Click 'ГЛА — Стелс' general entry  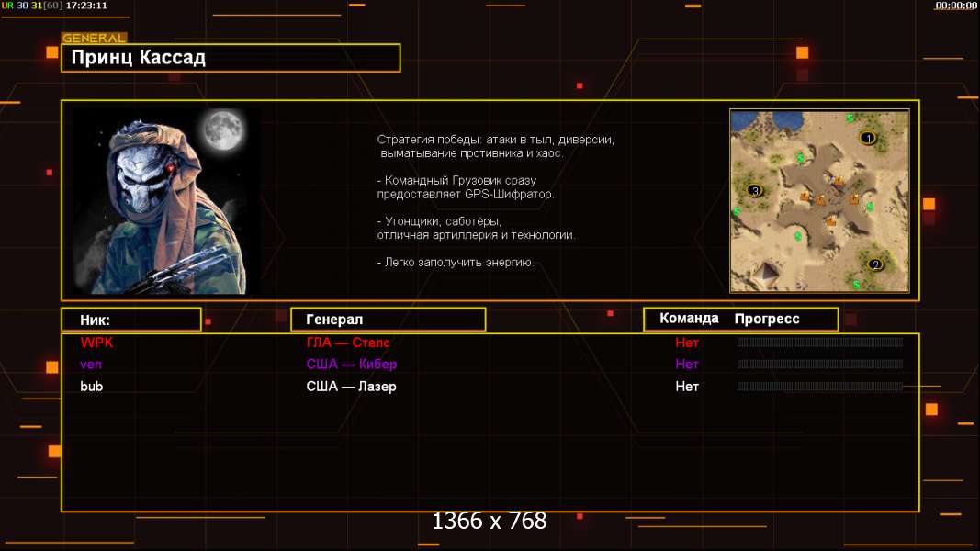348,343
